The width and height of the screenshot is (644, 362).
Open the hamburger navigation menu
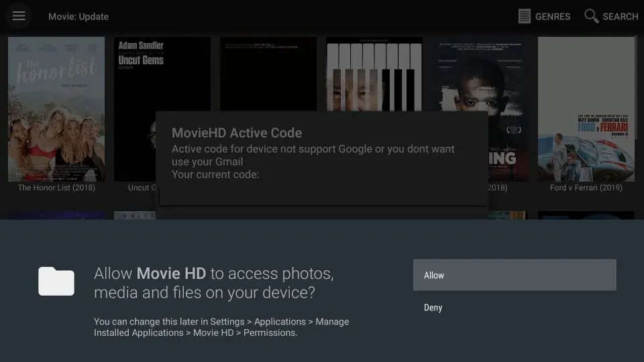[19, 16]
